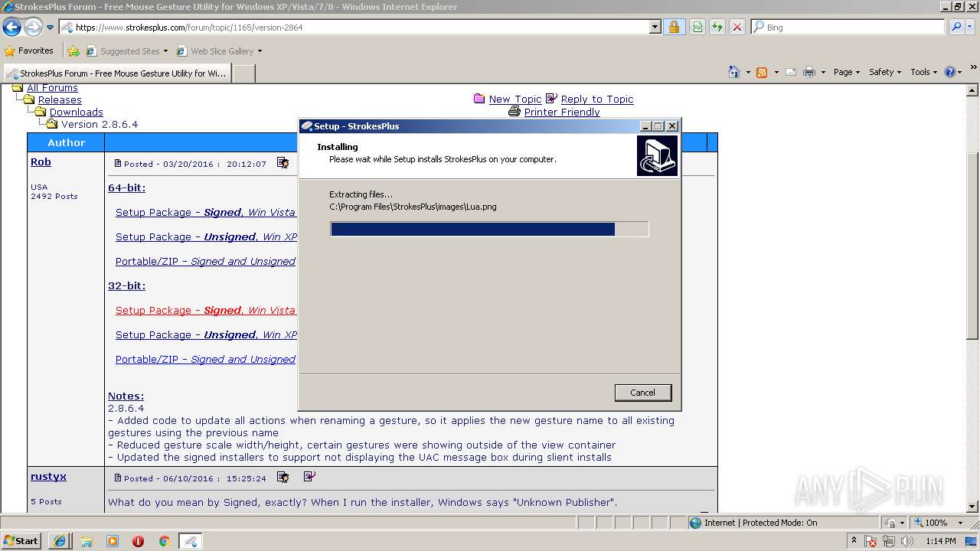The image size is (980, 551).
Task: Click the Add to Favorites Bar icon
Action: (73, 51)
